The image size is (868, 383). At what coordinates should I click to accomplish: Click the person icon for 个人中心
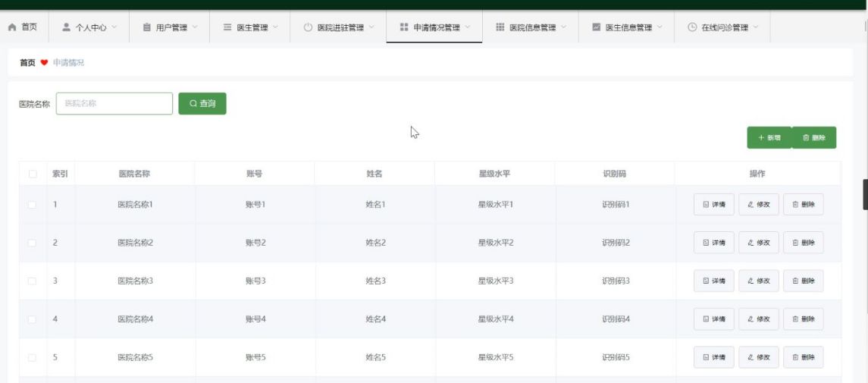click(67, 27)
